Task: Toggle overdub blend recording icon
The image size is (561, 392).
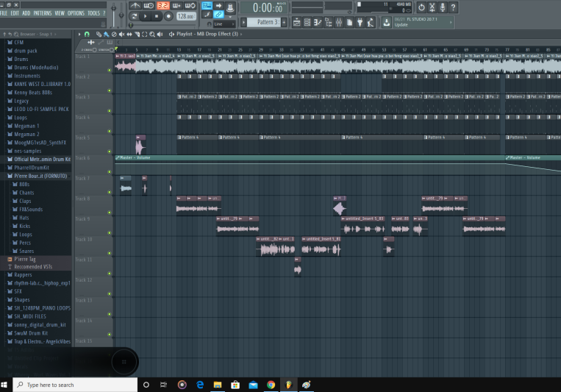Action: tap(176, 5)
